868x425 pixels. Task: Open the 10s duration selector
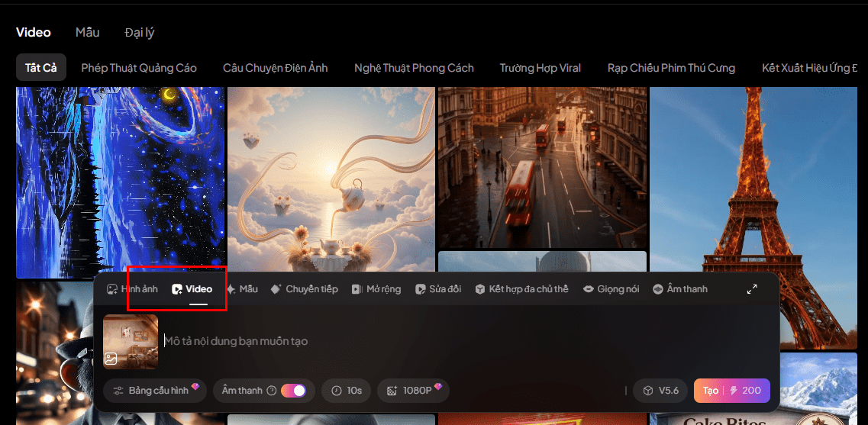(346, 390)
